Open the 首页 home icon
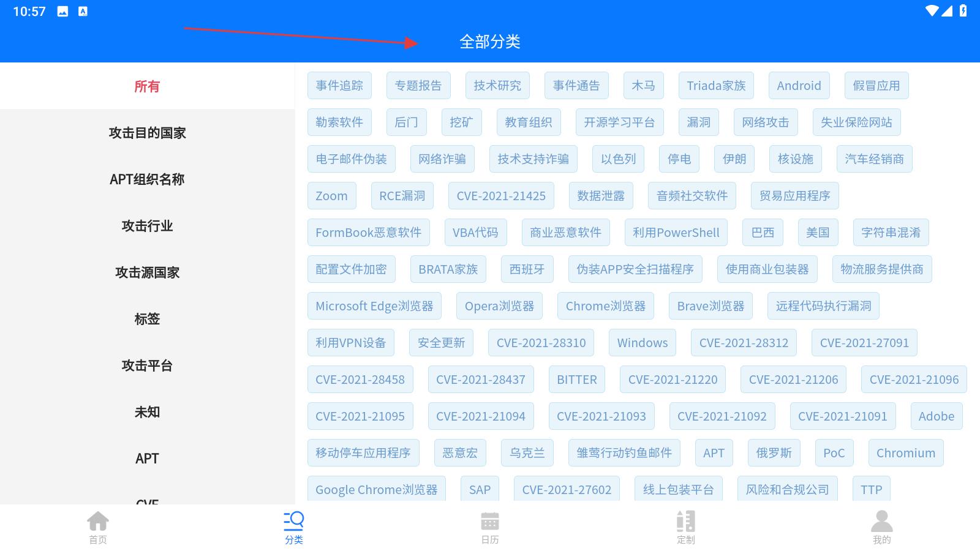Viewport: 980px width, 551px height. click(98, 522)
